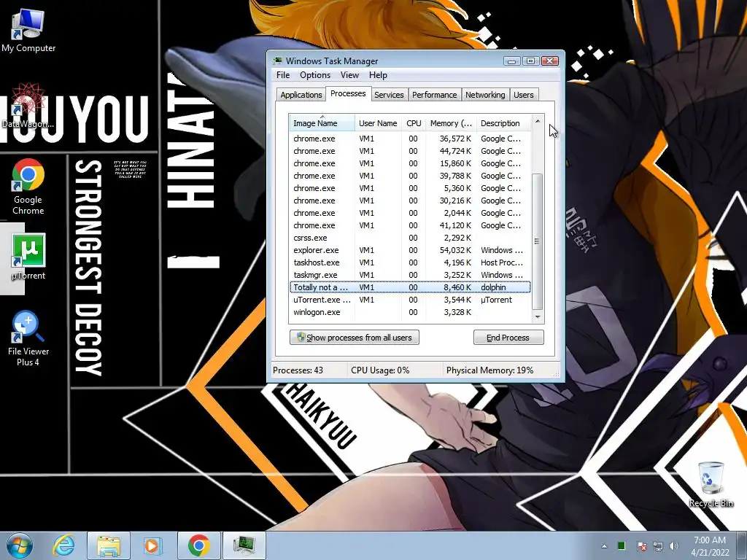Screen dimensions: 747x560
Task: Click Show processes from all users
Action: (355, 338)
